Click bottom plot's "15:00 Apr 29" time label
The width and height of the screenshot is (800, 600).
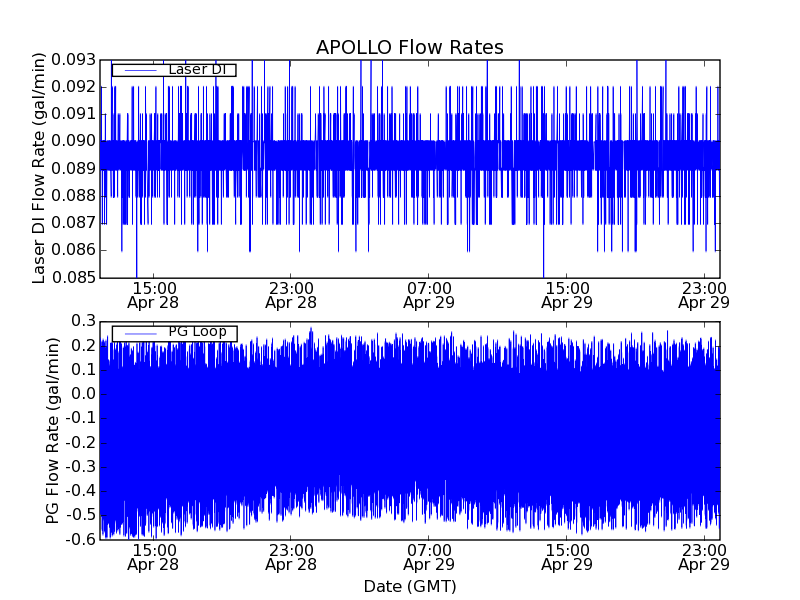[x=567, y=556]
